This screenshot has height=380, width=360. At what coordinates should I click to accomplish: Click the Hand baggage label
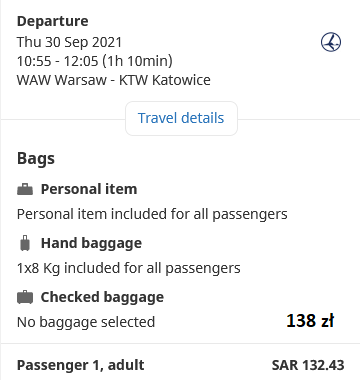click(x=91, y=243)
